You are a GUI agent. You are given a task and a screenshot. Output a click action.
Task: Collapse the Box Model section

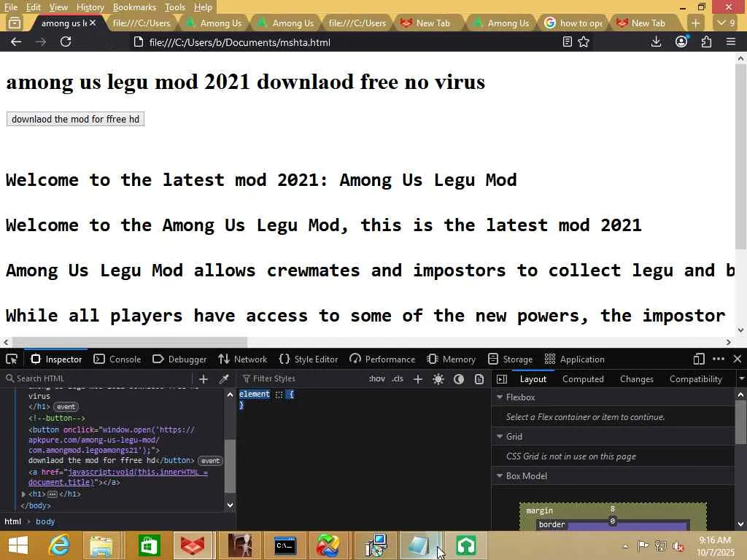(x=500, y=475)
